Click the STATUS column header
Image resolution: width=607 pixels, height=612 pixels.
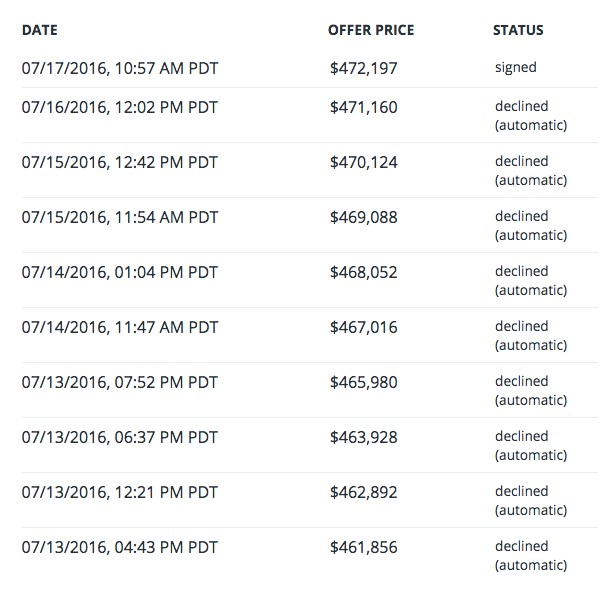click(x=518, y=30)
